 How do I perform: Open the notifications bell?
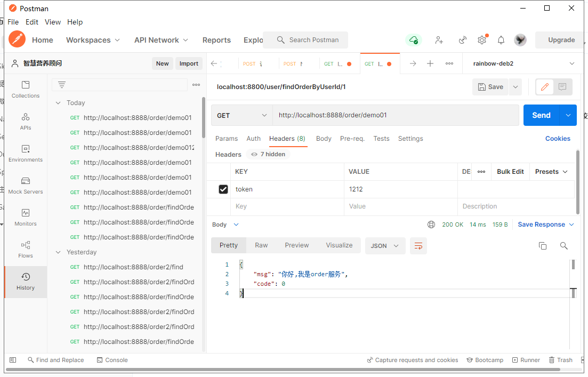(501, 40)
